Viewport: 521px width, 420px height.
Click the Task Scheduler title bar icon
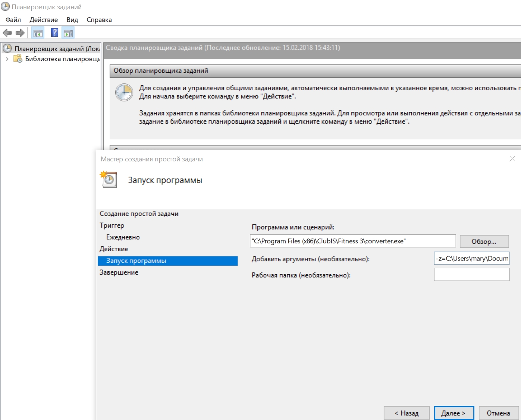coord(5,7)
